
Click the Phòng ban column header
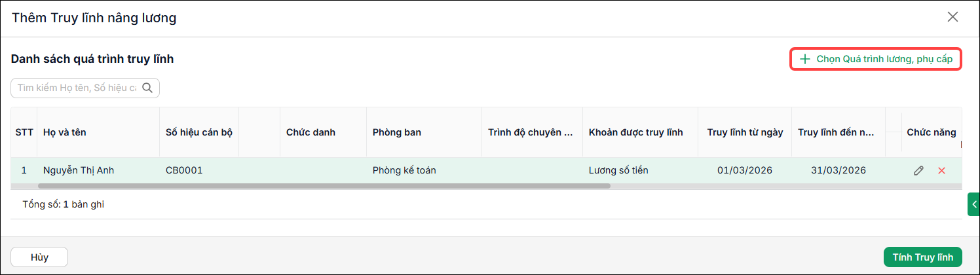click(397, 132)
